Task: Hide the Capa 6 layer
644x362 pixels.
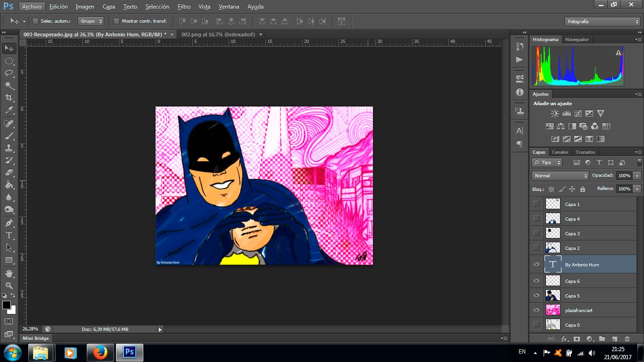Action: point(536,281)
